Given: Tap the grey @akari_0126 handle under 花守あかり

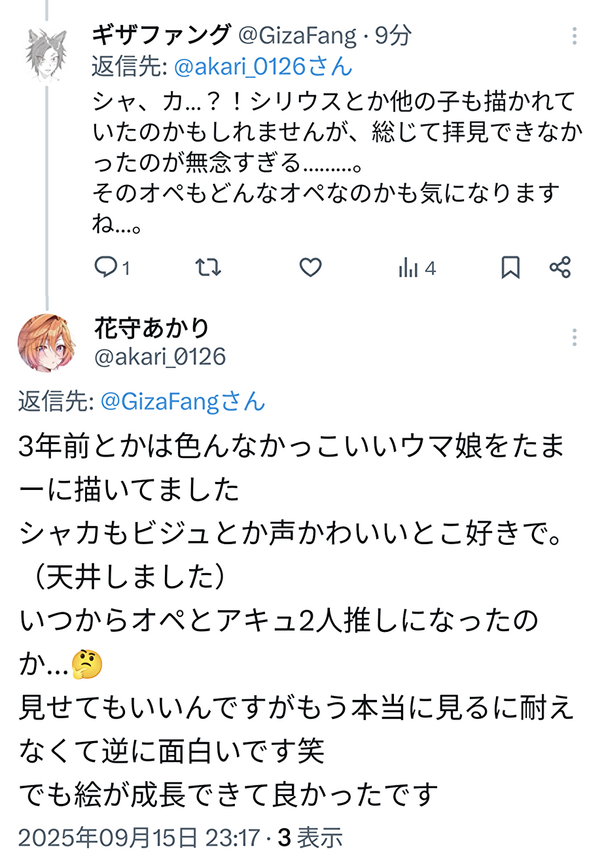Looking at the screenshot, I should tap(160, 356).
